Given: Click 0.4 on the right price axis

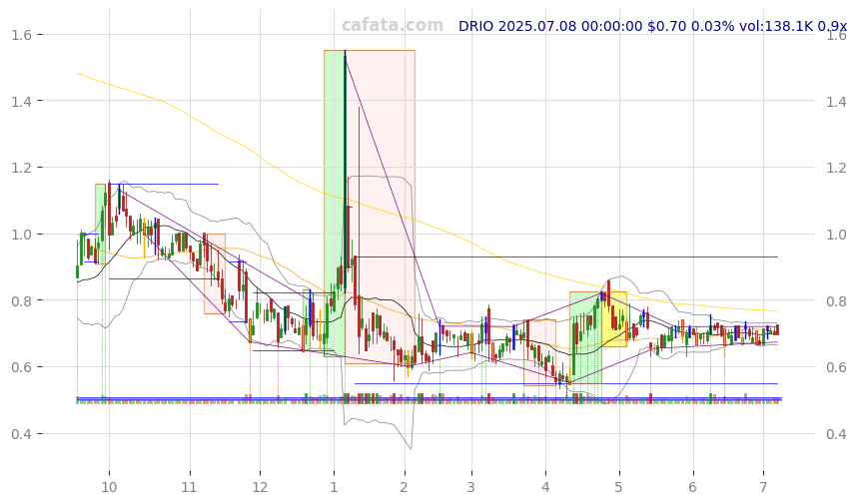Looking at the screenshot, I should click(x=836, y=434).
